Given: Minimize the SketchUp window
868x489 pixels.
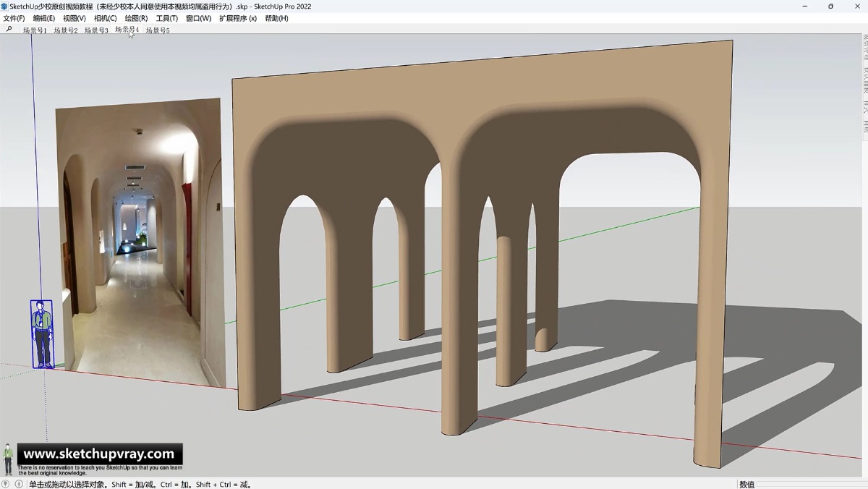Looking at the screenshot, I should click(807, 6).
